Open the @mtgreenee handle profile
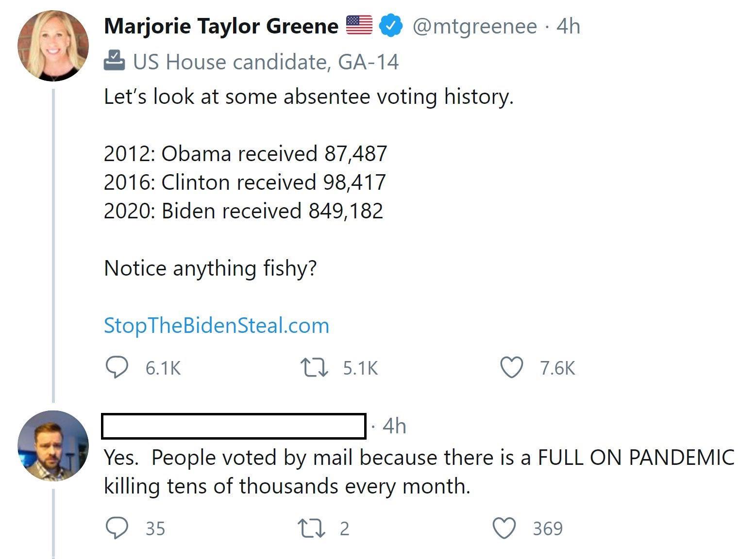Screen dimensions: 756x559 point(474,26)
